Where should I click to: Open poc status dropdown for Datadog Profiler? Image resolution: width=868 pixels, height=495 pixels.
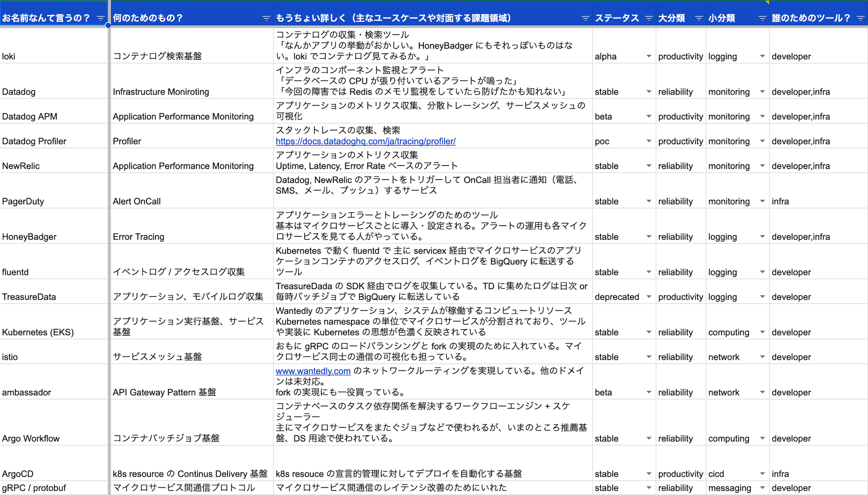[649, 141]
